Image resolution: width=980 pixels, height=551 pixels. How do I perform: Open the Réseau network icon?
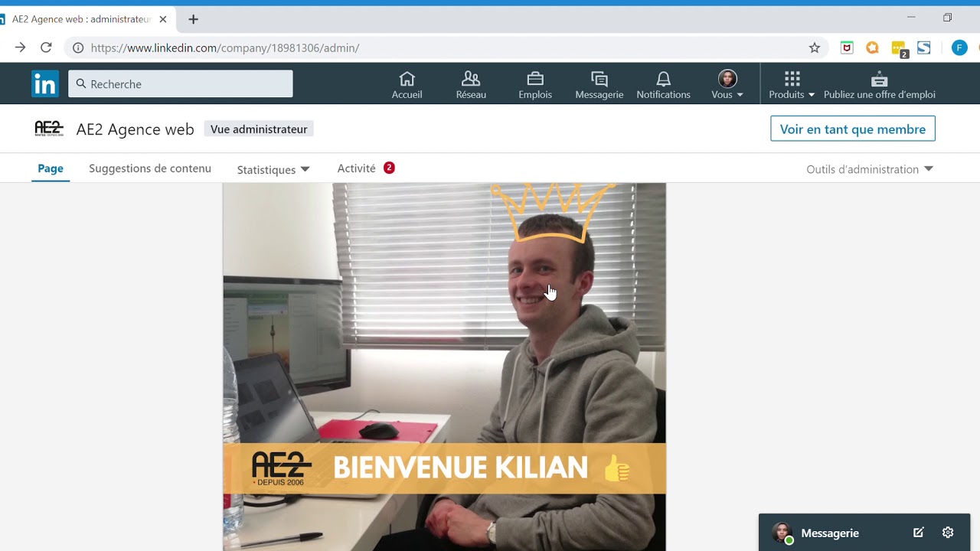471,84
